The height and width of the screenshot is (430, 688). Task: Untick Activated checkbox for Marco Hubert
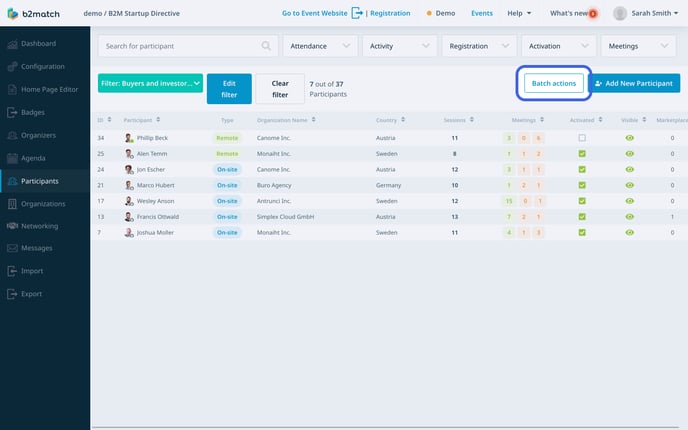(x=582, y=185)
